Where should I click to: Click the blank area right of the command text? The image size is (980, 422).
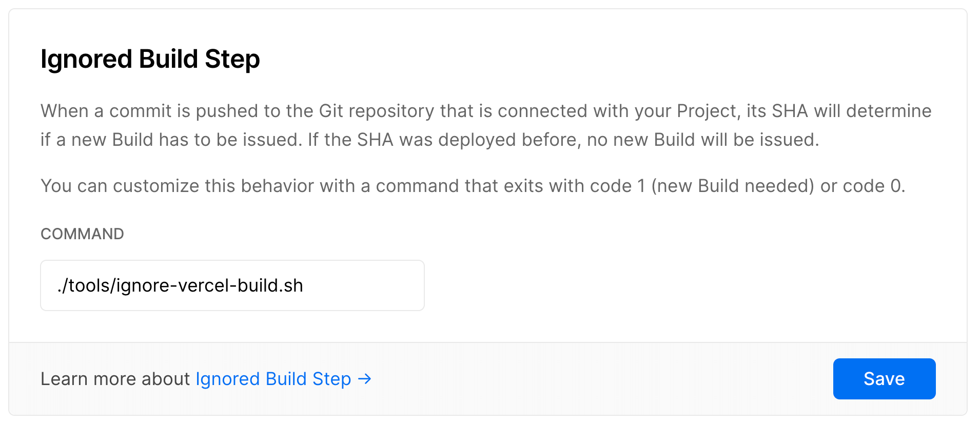pos(364,285)
